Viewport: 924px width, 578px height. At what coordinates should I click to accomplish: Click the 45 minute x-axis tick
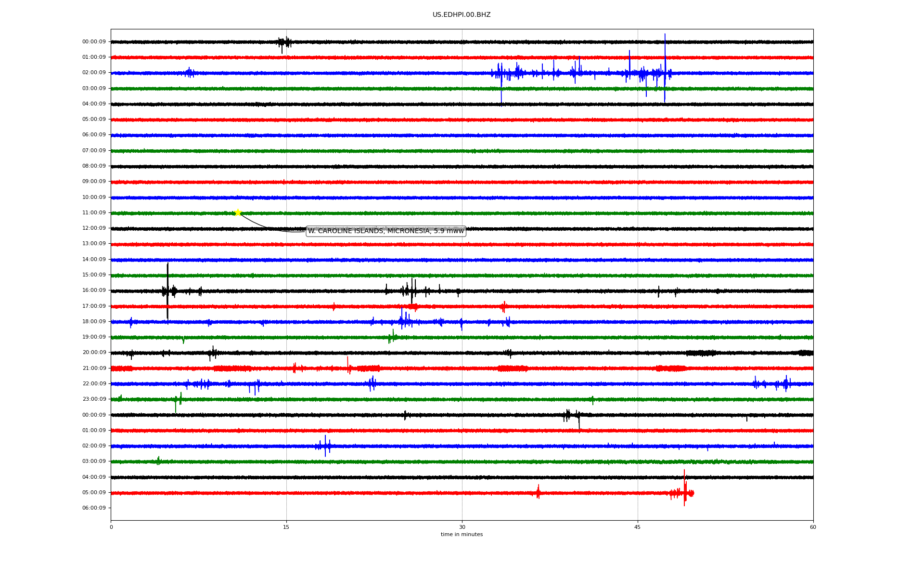[x=638, y=527]
